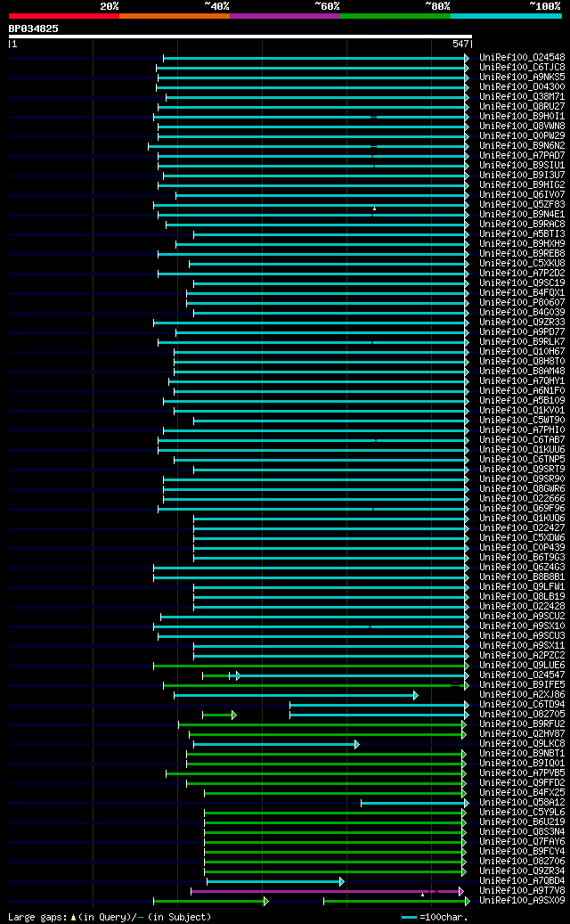Select the UniRef100_Q9SRT9 label
Viewport: 570px width, 924px height.
click(x=522, y=470)
